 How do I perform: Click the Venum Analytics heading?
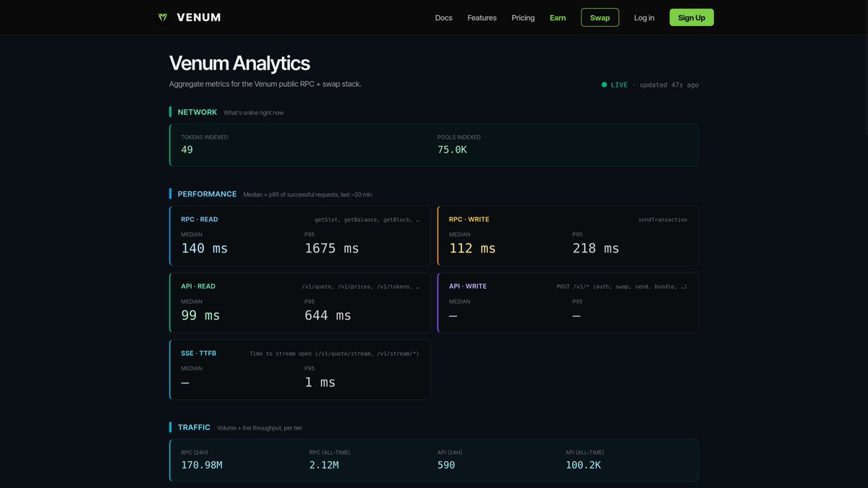click(x=239, y=63)
